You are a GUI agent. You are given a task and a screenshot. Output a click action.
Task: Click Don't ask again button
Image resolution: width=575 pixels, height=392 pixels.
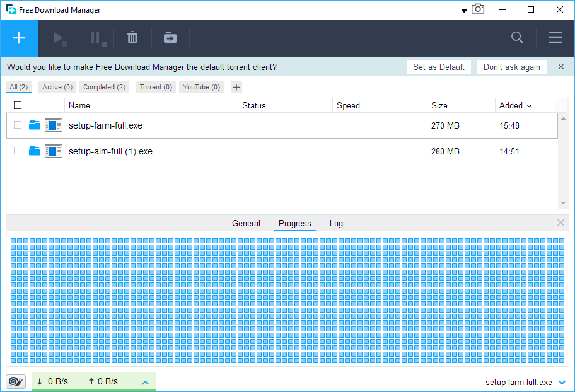click(x=511, y=67)
